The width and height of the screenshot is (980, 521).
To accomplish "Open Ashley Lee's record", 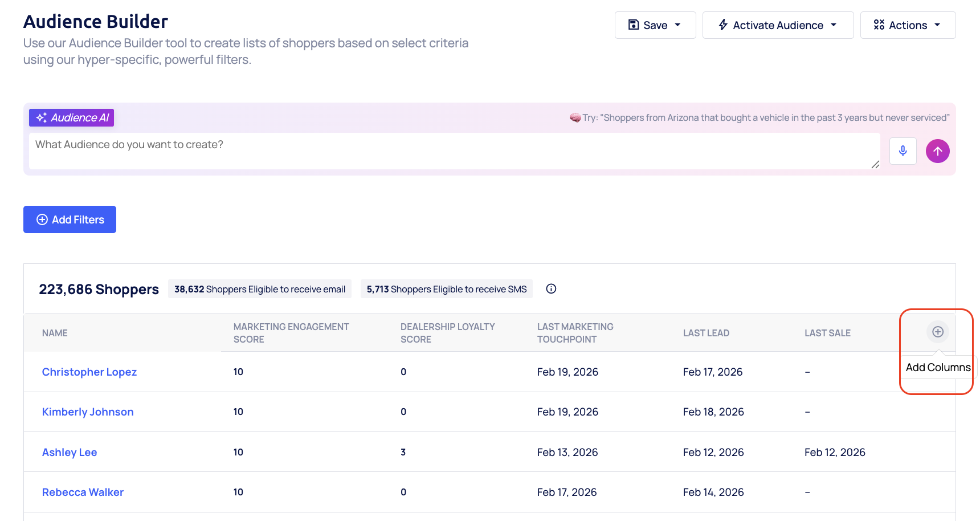I will click(x=69, y=452).
